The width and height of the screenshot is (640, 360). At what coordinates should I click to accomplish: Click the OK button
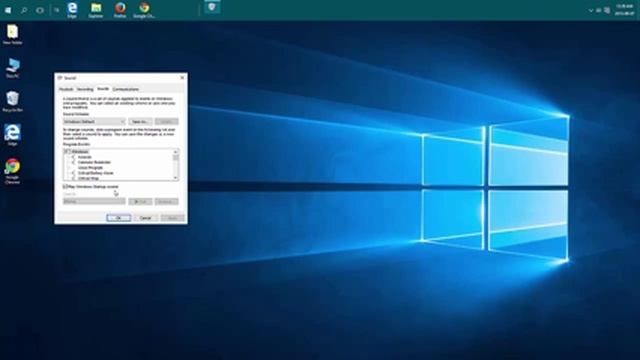click(118, 218)
